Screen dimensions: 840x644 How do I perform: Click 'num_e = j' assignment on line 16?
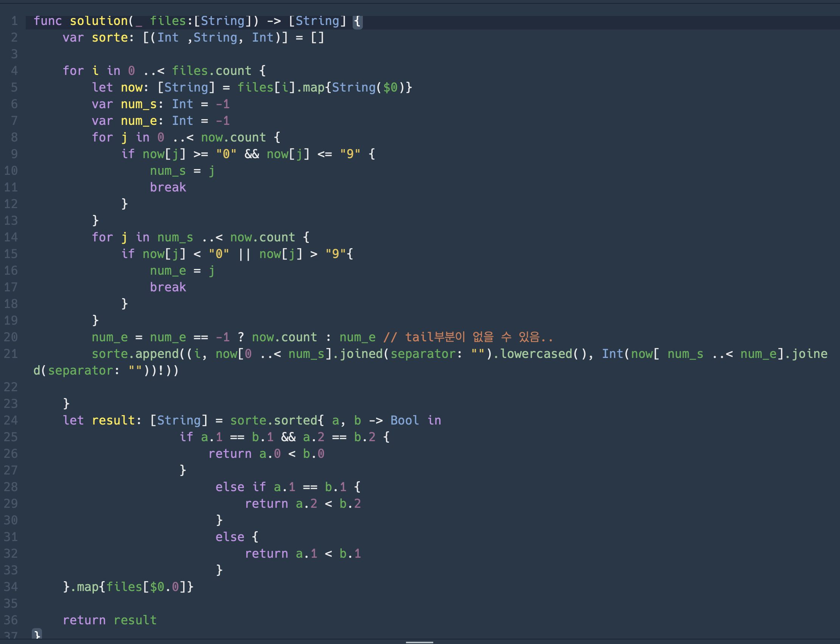[182, 271]
